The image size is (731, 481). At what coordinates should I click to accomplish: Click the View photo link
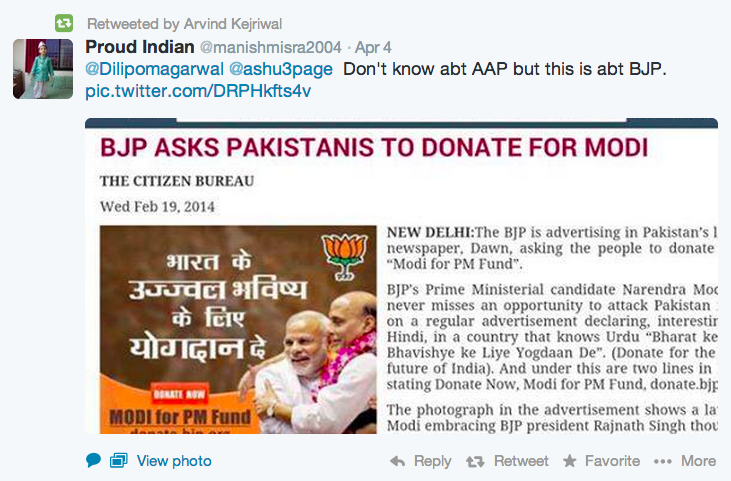click(x=174, y=461)
